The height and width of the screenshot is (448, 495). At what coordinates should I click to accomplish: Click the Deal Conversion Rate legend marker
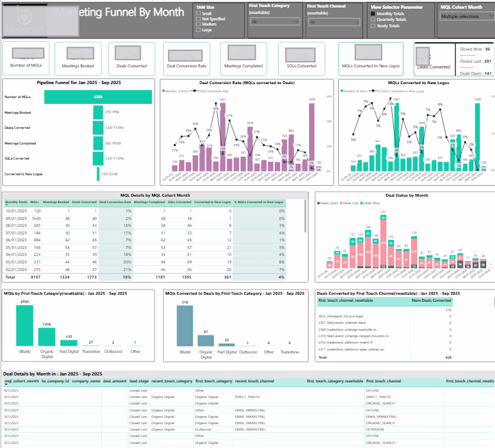[x=195, y=91]
